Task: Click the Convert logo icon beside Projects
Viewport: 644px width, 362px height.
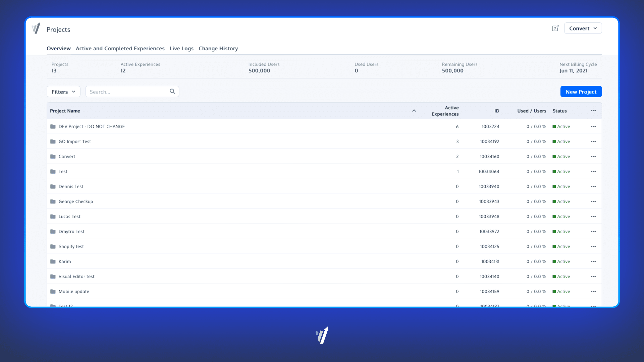Action: 36,28
